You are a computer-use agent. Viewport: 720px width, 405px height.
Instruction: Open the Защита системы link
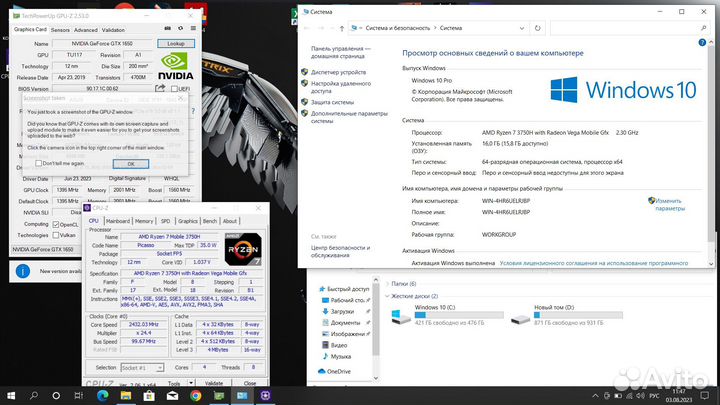click(x=332, y=102)
